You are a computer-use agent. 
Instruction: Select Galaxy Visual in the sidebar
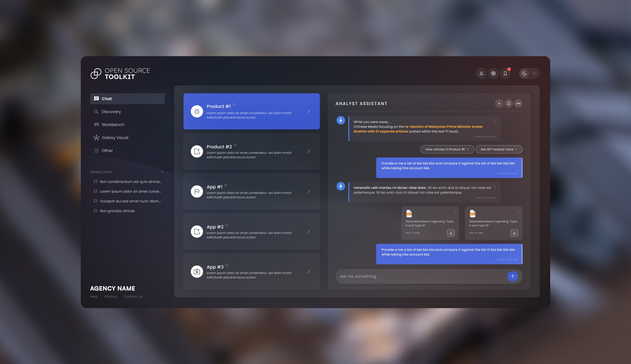pyautogui.click(x=115, y=138)
